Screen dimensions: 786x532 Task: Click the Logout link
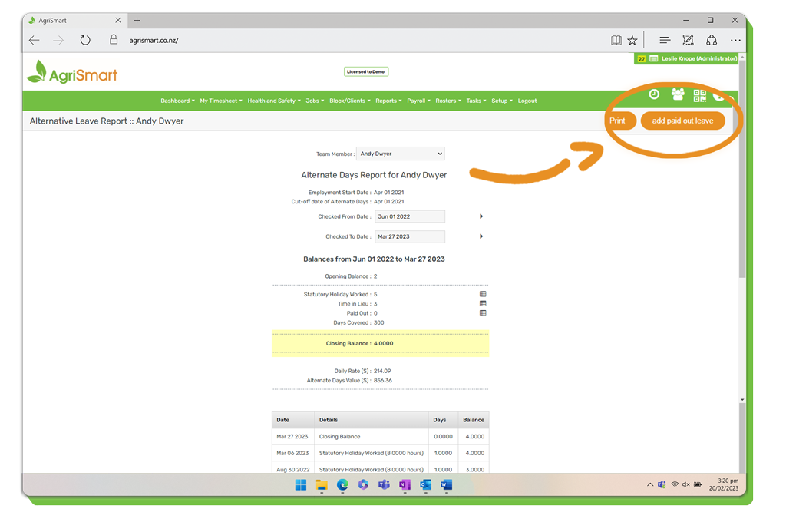pos(527,101)
